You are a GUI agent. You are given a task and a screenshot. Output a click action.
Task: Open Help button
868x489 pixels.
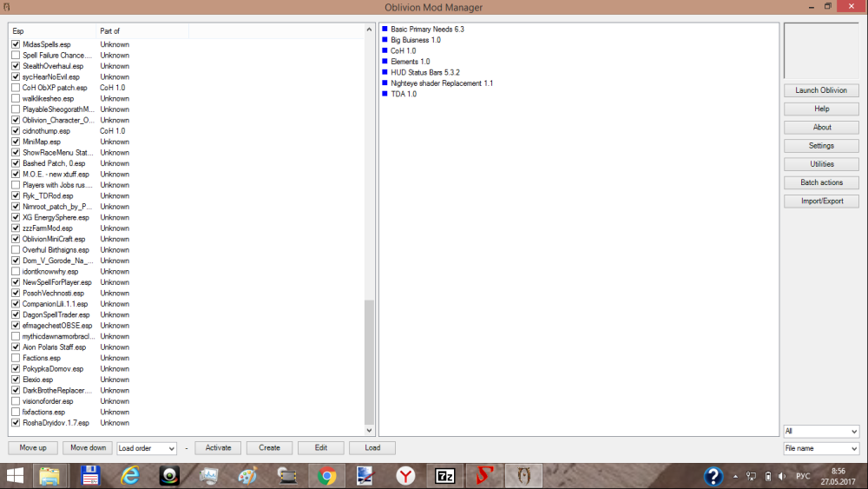(x=821, y=109)
